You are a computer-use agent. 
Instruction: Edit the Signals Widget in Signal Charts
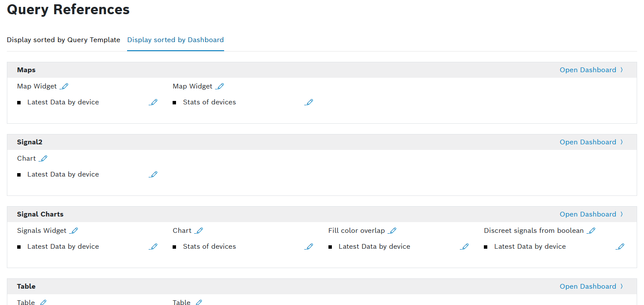(74, 231)
